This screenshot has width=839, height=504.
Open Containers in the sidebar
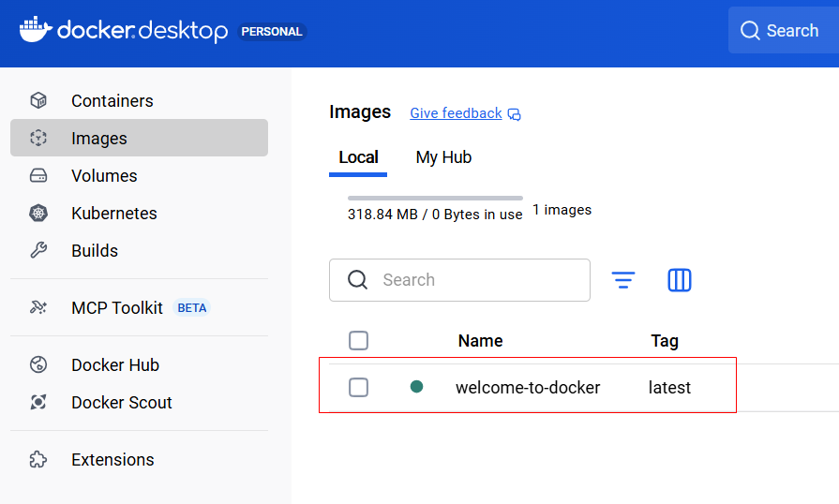139,100
